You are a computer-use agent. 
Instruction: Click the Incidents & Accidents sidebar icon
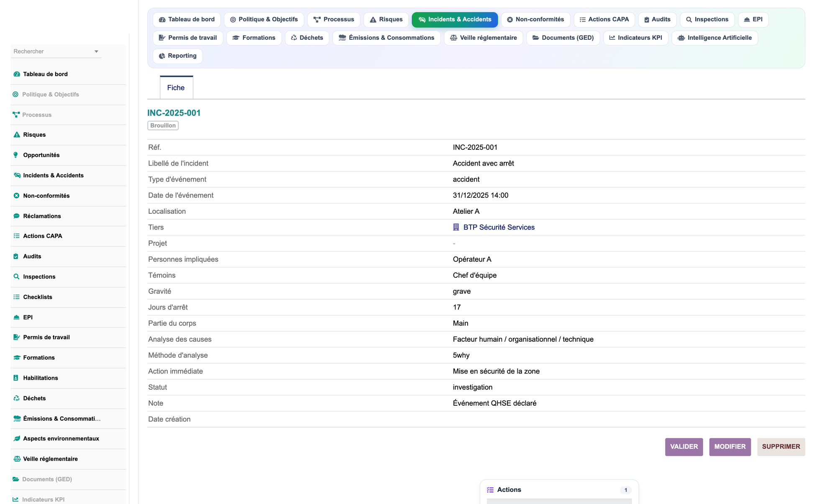tap(17, 175)
